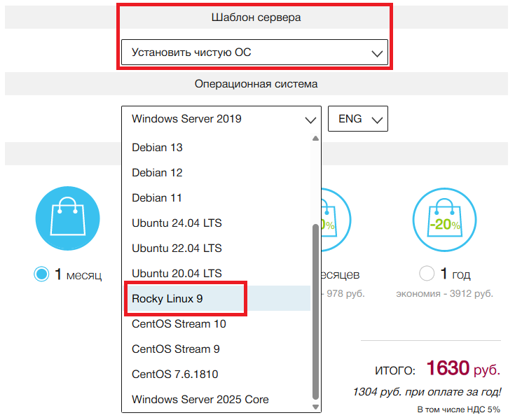
Task: Pick CentOS Stream 10 from the list
Action: click(216, 324)
